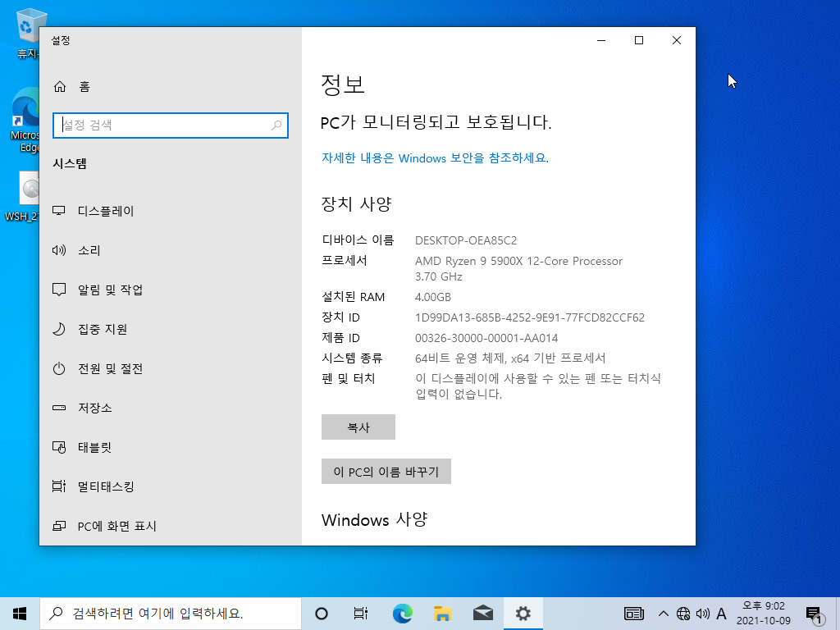Open volume control in system tray
The image size is (840, 630).
click(703, 614)
